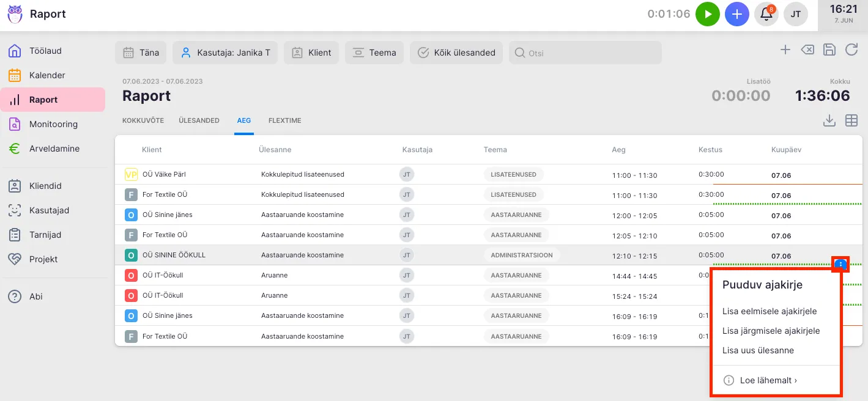Save the filter with floppy disk icon

[x=829, y=50]
